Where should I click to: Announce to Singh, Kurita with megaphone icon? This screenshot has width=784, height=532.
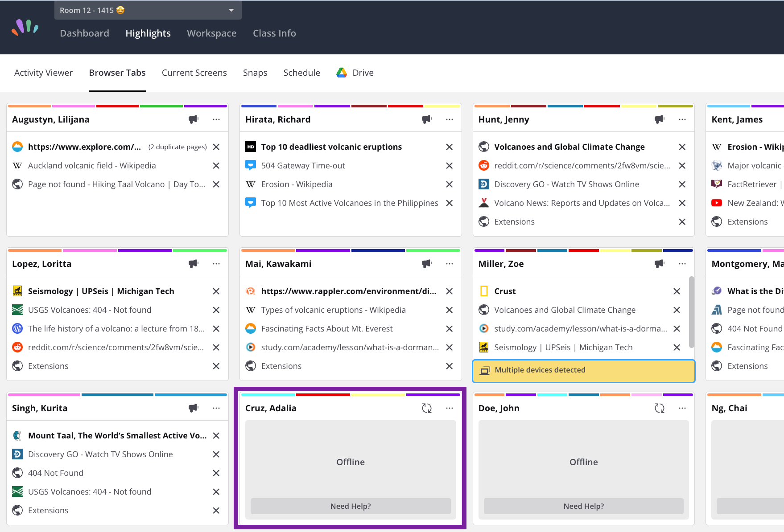[194, 408]
